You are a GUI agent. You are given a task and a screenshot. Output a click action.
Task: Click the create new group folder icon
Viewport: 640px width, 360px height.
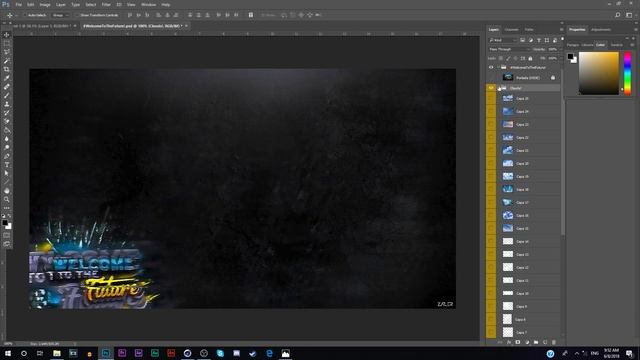coord(536,342)
